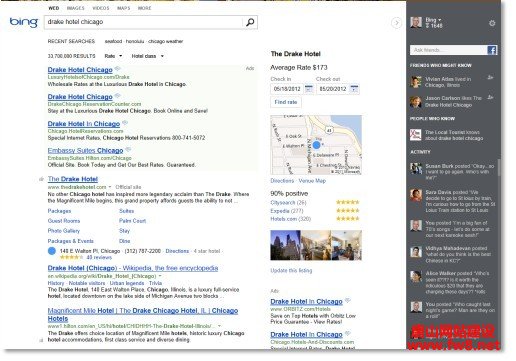Open the Check out calendar icon
This screenshot has width=516, height=361.
point(354,89)
